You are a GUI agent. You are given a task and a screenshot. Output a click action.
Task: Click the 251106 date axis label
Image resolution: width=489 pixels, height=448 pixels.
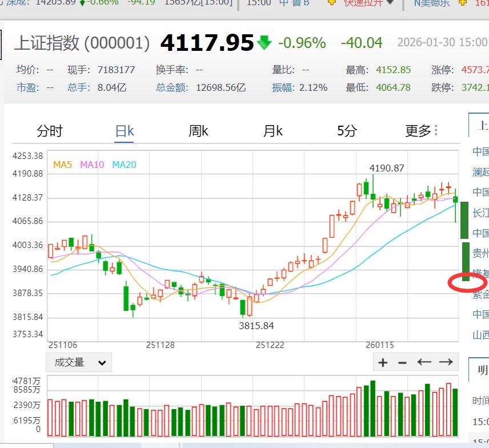[x=63, y=345]
